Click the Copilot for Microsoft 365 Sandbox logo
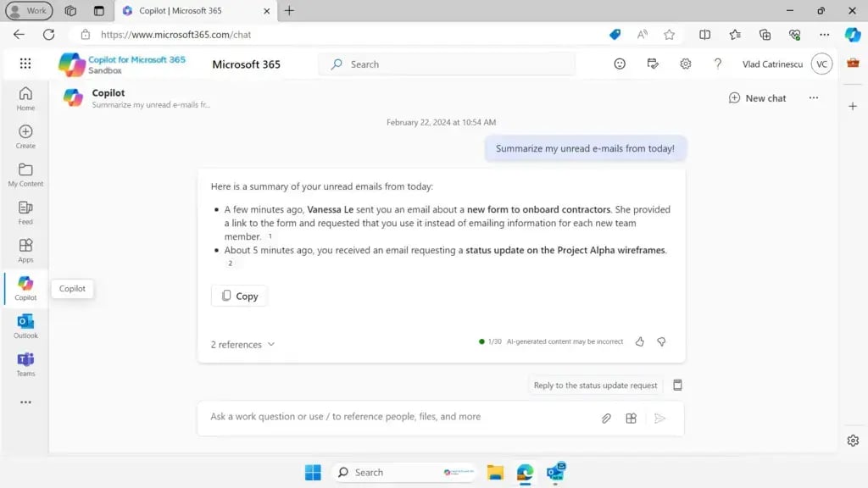The width and height of the screenshot is (868, 488). 122,64
